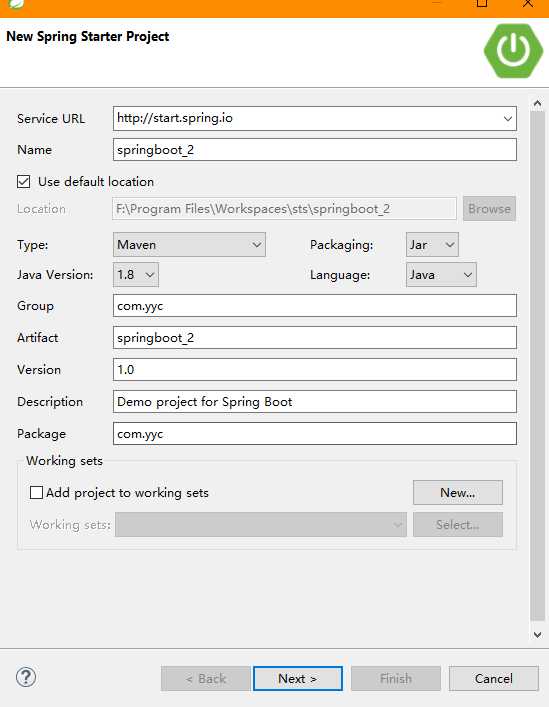549x707 pixels.
Task: Click the Working sets group label
Action: (x=64, y=461)
